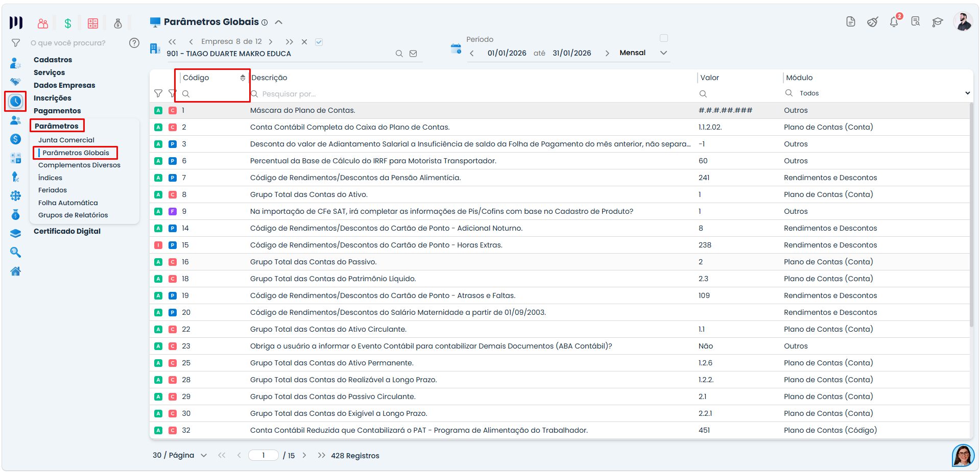The image size is (980, 472).
Task: Open the Cadastros menu
Action: click(53, 60)
